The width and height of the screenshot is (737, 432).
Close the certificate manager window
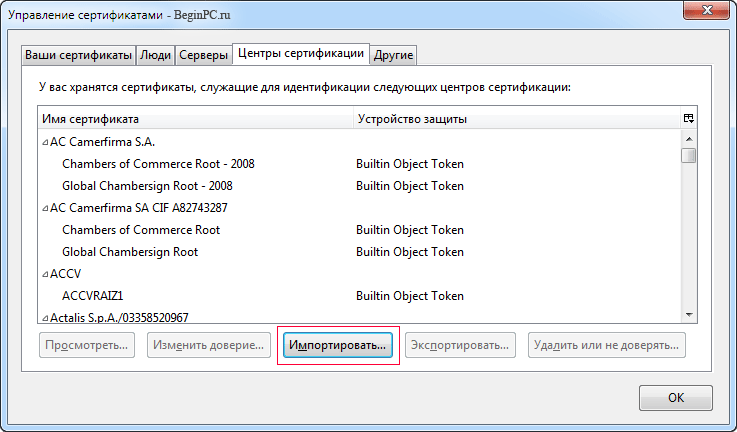pyautogui.click(x=707, y=9)
